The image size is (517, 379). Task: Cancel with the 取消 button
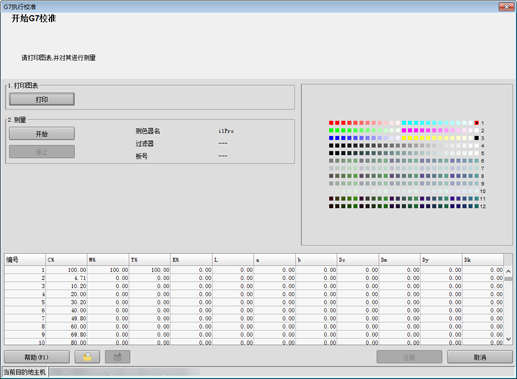pyautogui.click(x=480, y=357)
